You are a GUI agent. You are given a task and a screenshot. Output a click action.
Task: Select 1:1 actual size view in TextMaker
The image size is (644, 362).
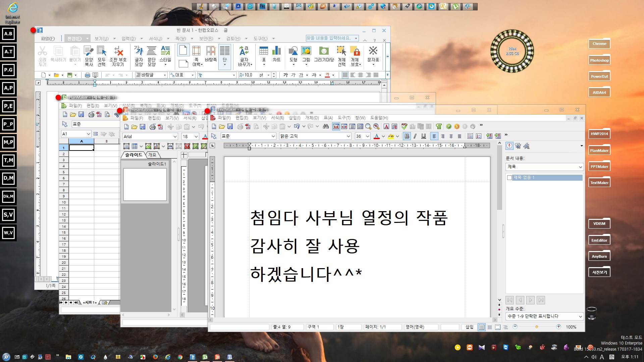pyautogui.click(x=336, y=126)
